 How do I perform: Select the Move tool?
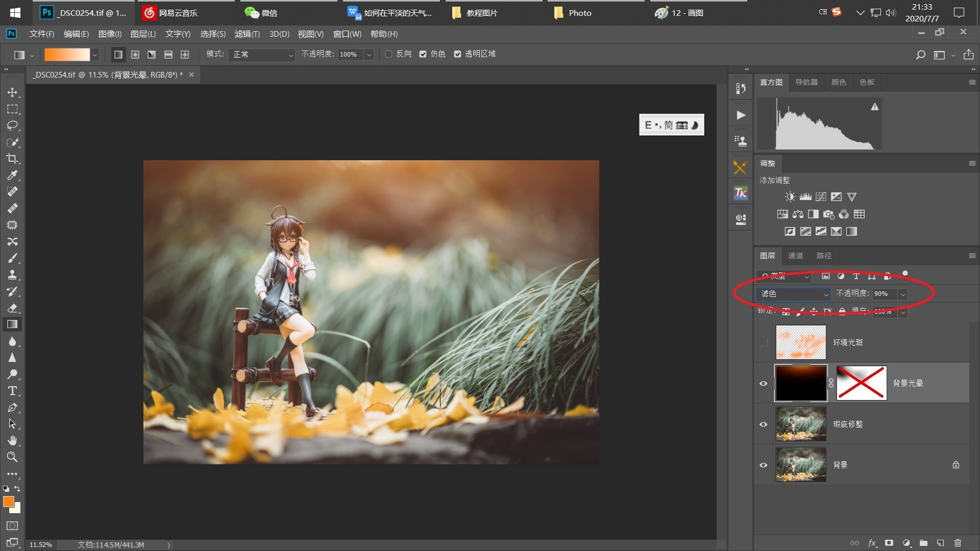(x=12, y=92)
